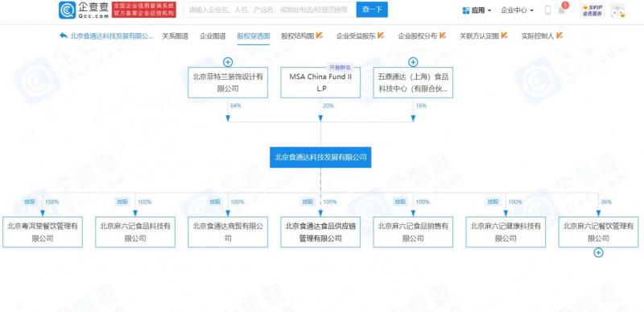Open the 企业中心 dropdown menu
The image size is (644, 312).
tap(517, 10)
